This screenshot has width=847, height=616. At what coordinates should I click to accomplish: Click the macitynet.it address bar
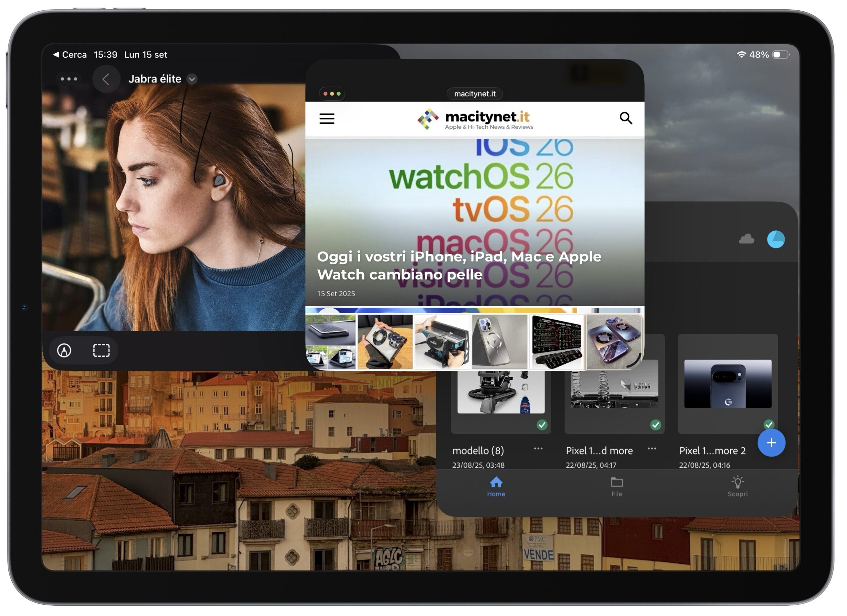[475, 94]
